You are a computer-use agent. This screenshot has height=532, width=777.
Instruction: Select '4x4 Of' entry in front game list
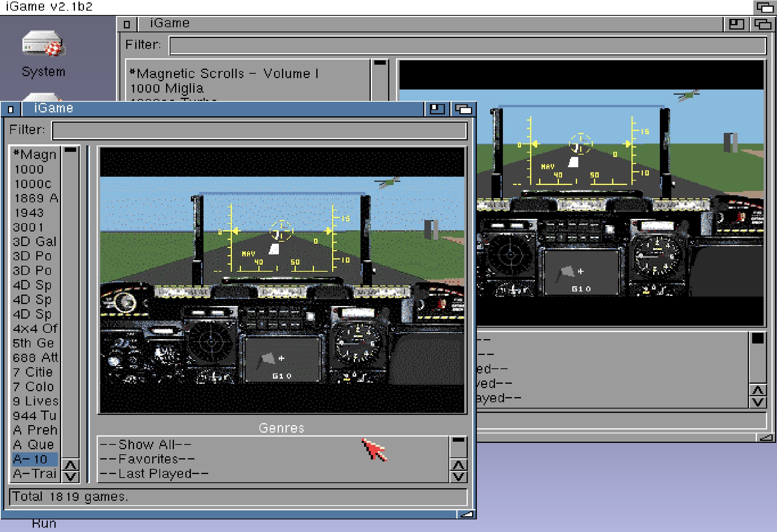tap(35, 329)
